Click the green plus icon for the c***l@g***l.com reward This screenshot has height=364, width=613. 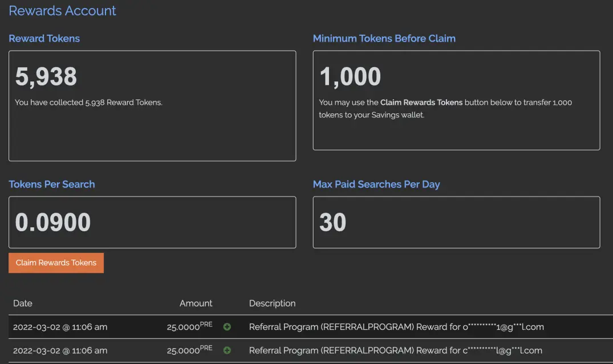click(227, 350)
